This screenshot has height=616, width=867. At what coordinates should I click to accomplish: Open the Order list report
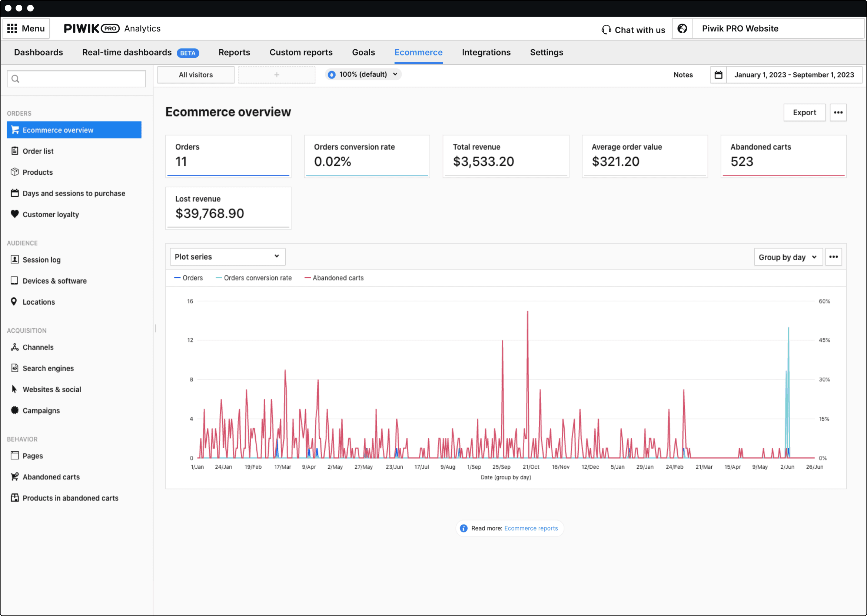tap(37, 151)
